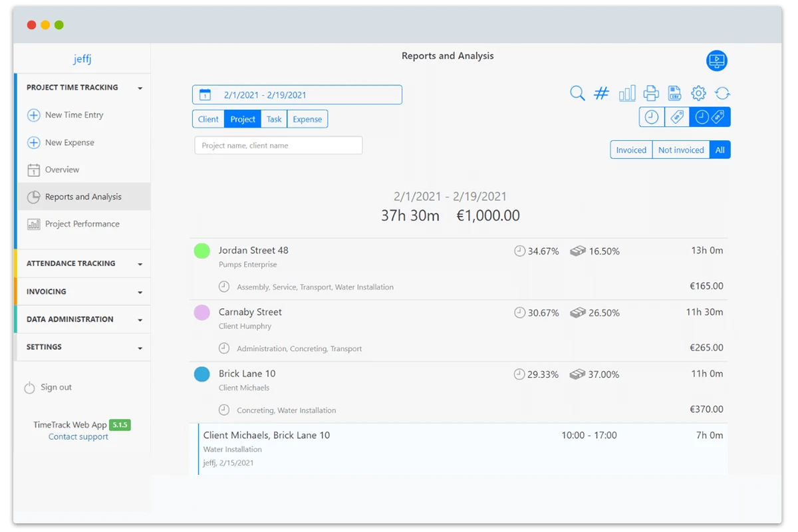Open the bar chart view icon
This screenshot has height=532, width=798.
pyautogui.click(x=626, y=94)
